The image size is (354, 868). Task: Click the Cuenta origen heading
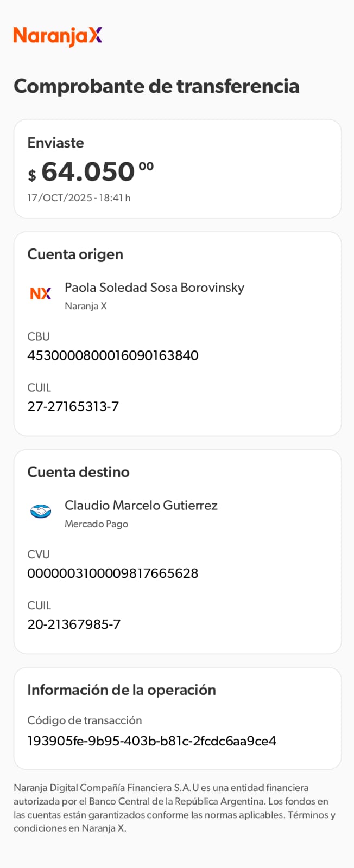(x=75, y=254)
